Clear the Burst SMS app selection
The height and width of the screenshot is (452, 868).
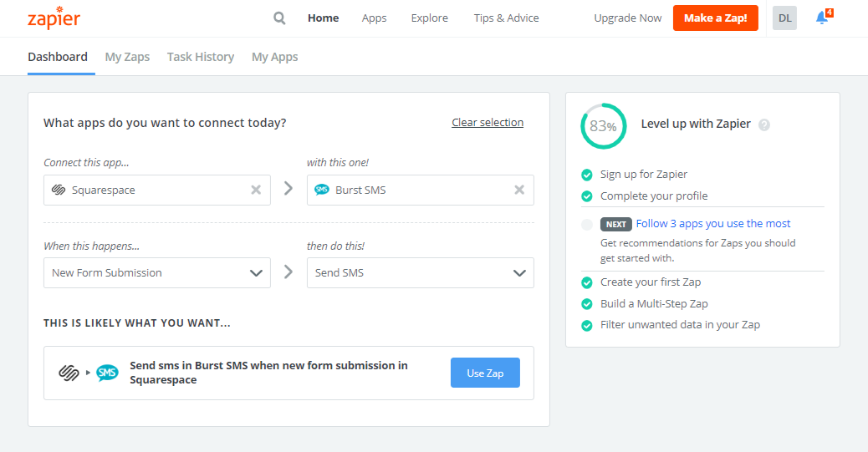[519, 190]
